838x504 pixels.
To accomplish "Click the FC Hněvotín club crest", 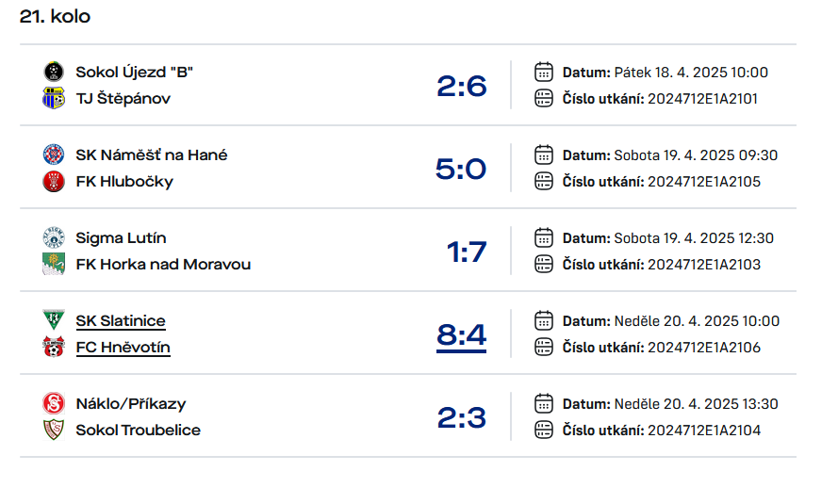I will [54, 347].
